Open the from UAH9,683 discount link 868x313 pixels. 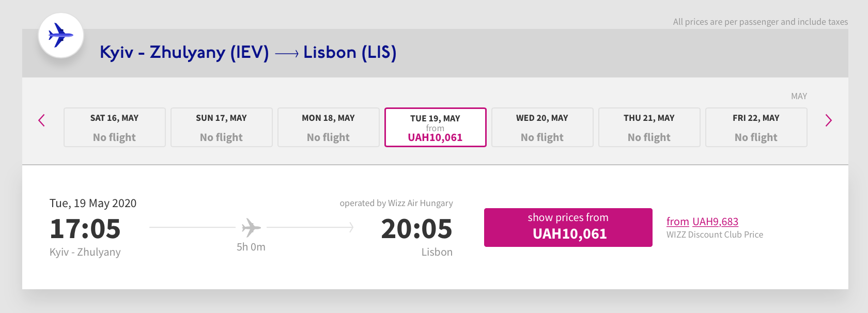tap(702, 222)
